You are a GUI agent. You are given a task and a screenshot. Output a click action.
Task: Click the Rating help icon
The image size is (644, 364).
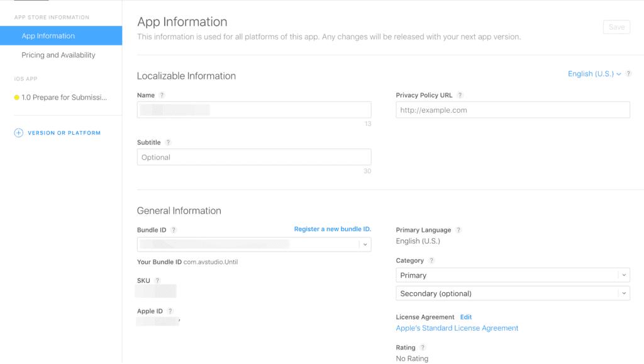coord(423,348)
